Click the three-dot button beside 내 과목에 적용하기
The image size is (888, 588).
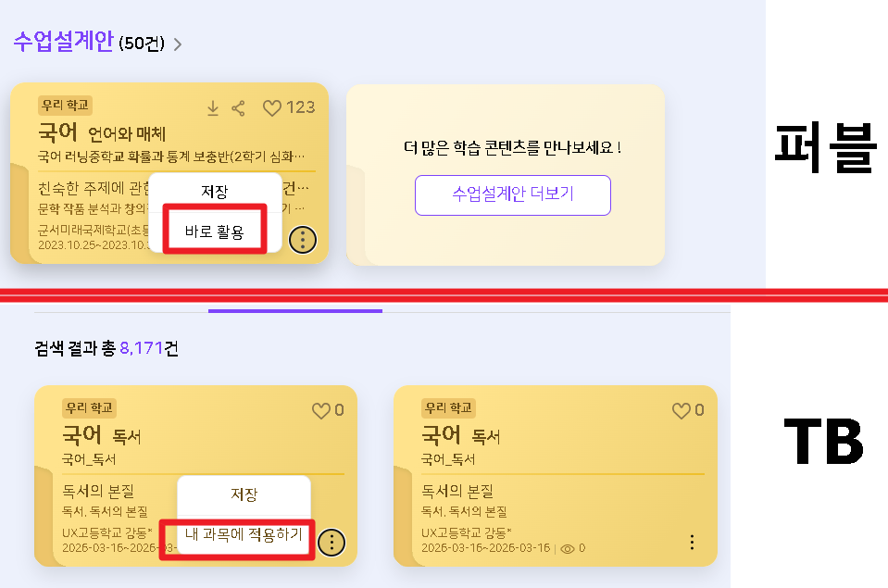[331, 542]
